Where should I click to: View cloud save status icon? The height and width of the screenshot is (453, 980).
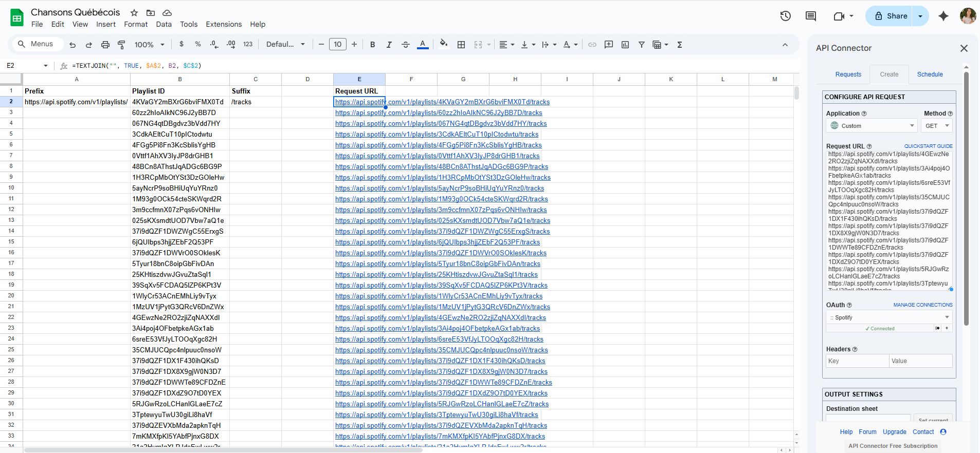pyautogui.click(x=167, y=12)
